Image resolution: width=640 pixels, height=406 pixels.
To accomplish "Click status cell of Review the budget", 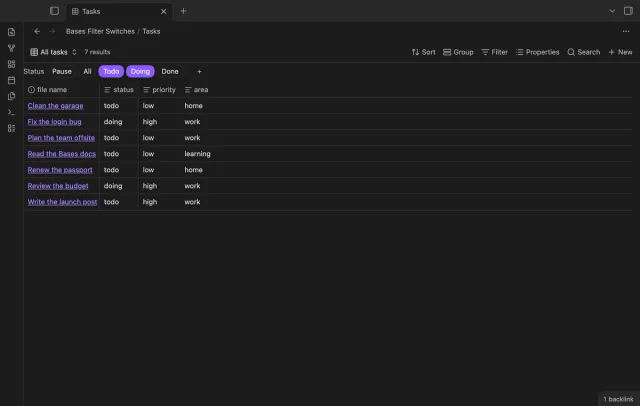I will 119,186.
